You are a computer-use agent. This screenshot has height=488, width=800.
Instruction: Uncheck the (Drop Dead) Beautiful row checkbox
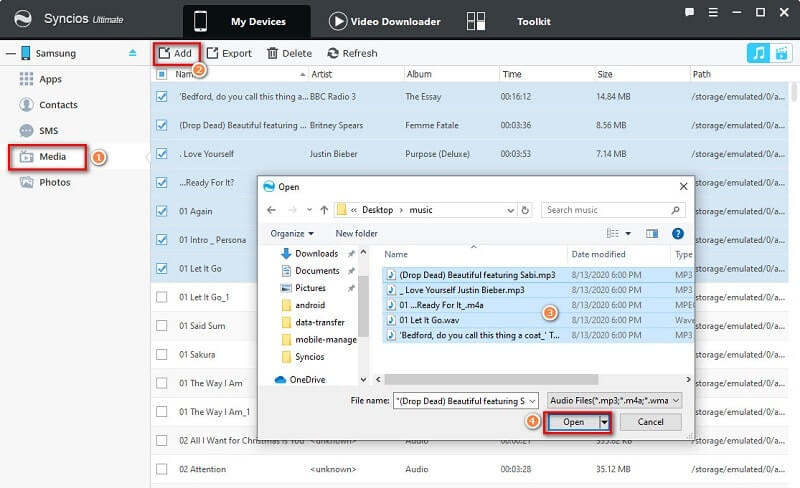[x=162, y=125]
